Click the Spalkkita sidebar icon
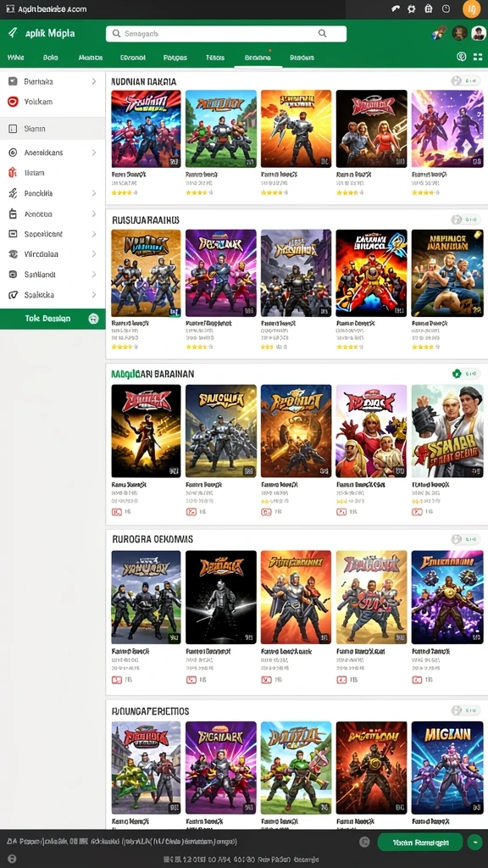 coord(14,295)
